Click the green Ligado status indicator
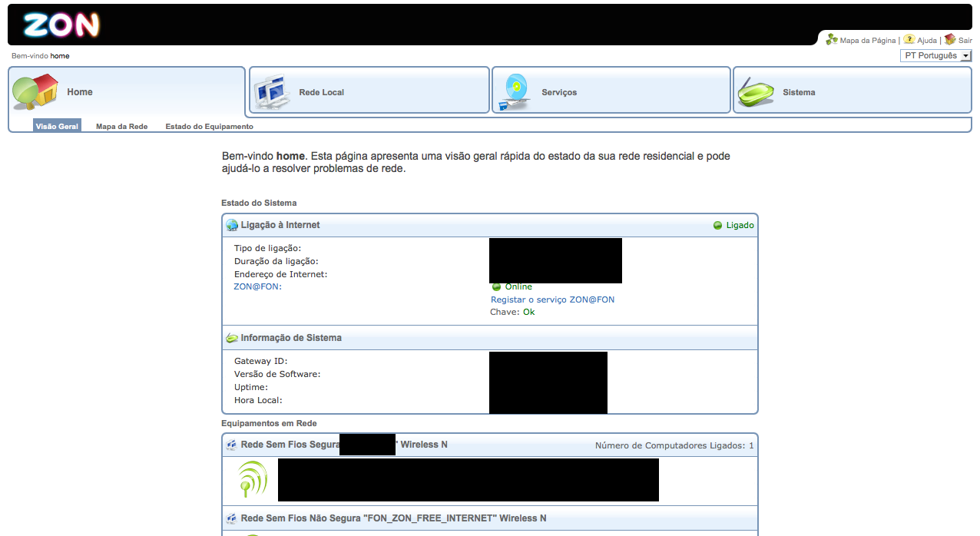980x536 pixels. tap(733, 225)
